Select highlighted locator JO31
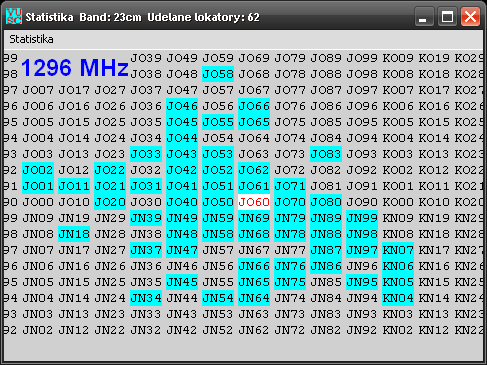The height and width of the screenshot is (365, 487). click(146, 186)
